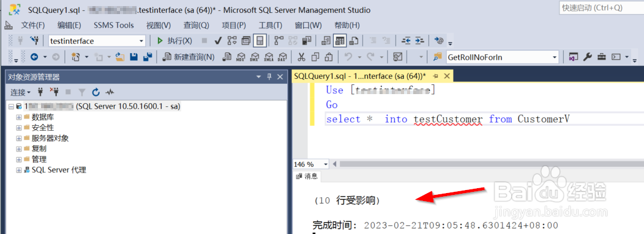Select the 管理 tree item
This screenshot has height=234, width=644.
click(39, 159)
